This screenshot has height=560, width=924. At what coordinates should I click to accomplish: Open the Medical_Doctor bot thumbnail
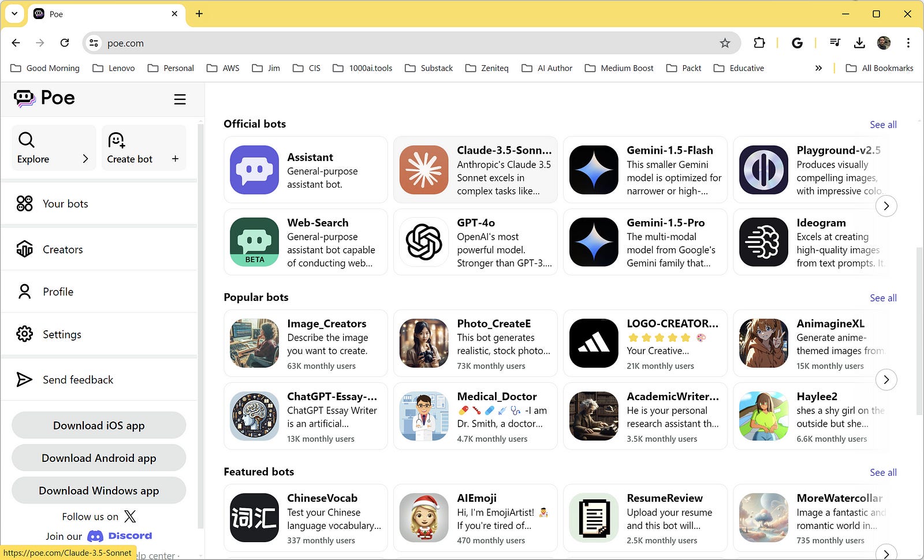pos(424,416)
